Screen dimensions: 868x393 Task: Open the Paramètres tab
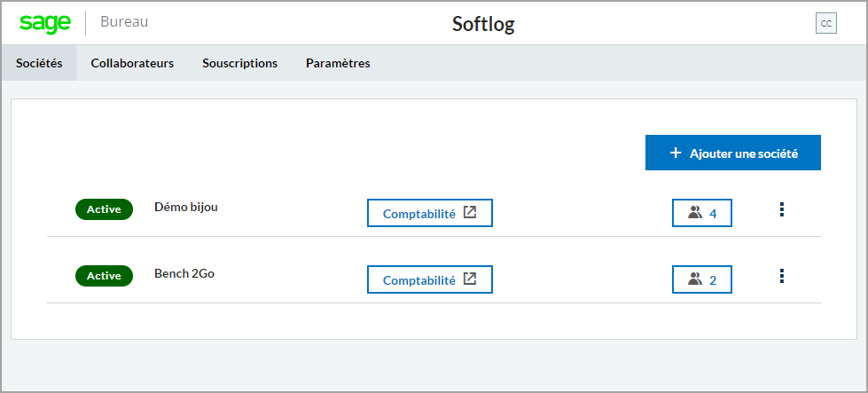pos(338,63)
